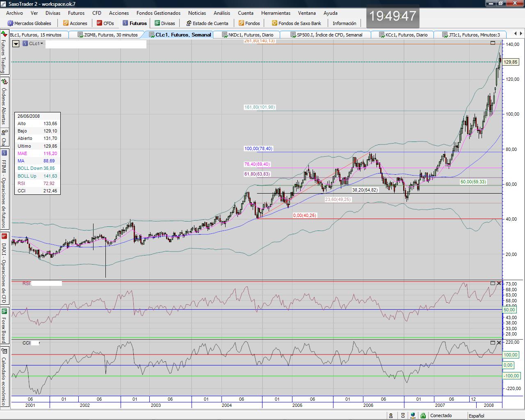Click the Divisas toolbar icon
525x420 pixels.
(x=157, y=23)
